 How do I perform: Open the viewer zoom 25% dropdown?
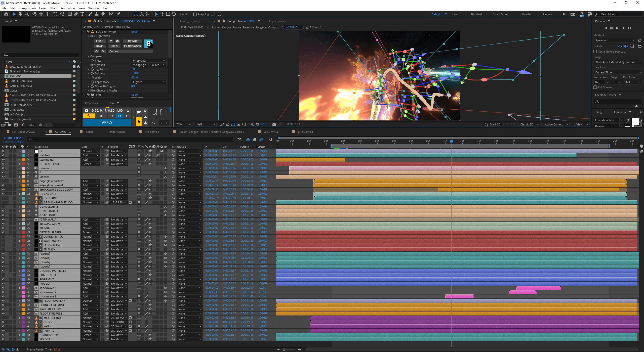point(183,124)
